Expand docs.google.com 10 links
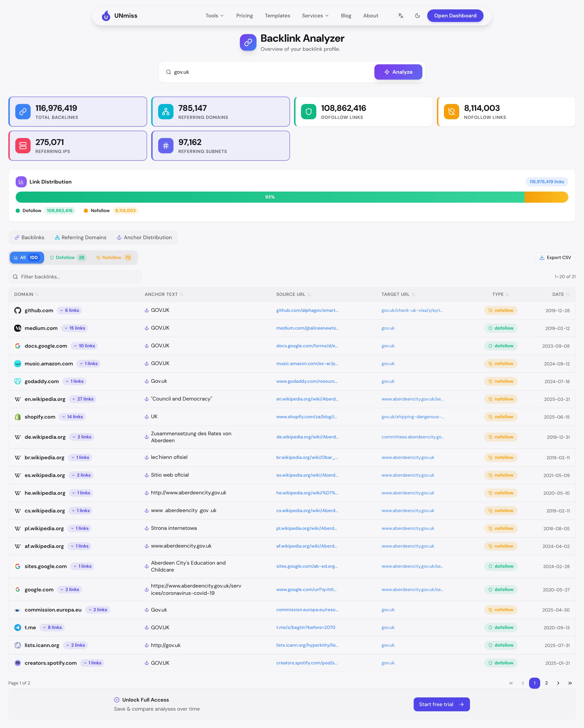 pos(84,346)
